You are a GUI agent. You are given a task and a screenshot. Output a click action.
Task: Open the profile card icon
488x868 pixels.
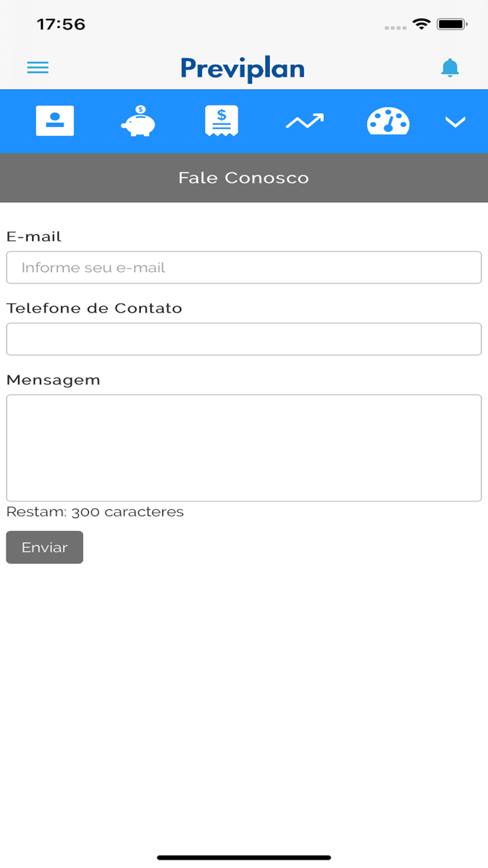point(55,121)
